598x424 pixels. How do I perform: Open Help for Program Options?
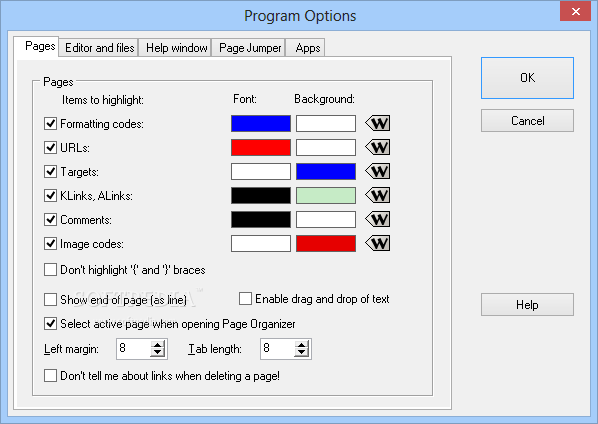click(x=527, y=305)
